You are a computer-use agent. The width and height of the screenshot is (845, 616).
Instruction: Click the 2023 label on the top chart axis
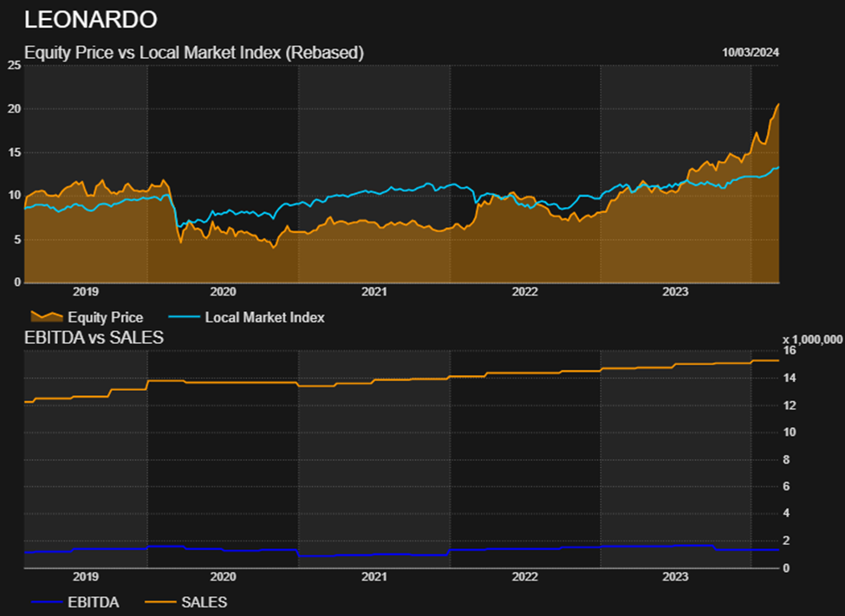(x=675, y=292)
